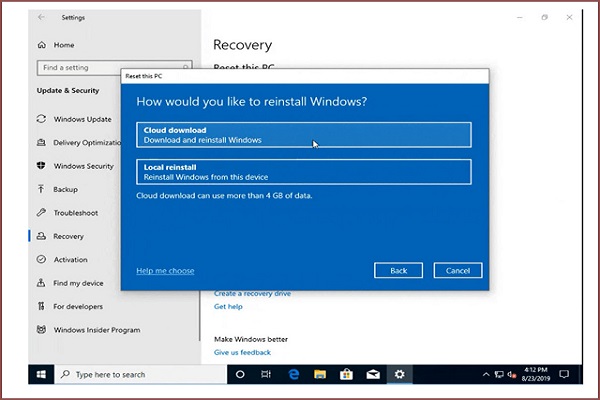Open the Action Center notifications icon
The image size is (600, 400).
[564, 374]
